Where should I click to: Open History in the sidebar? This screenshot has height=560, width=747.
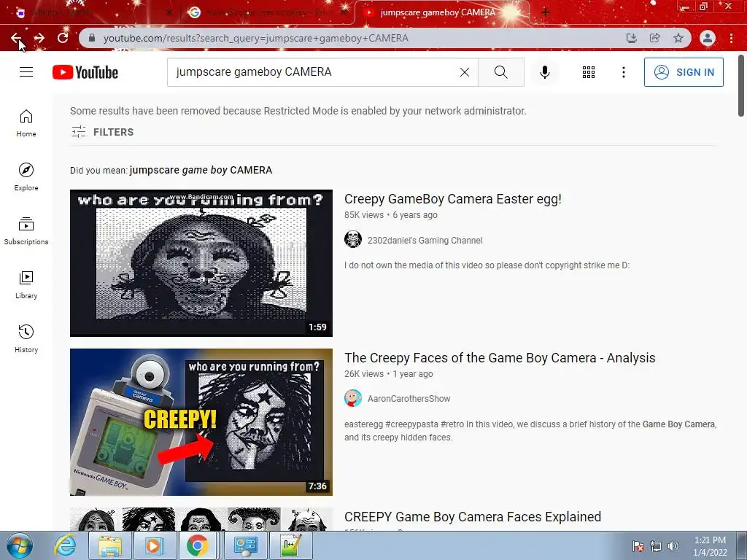point(26,338)
